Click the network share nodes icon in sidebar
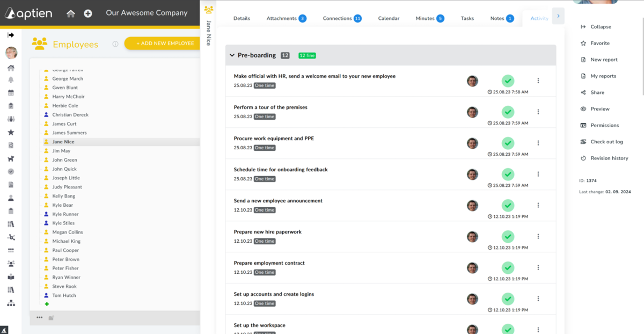 click(11, 237)
